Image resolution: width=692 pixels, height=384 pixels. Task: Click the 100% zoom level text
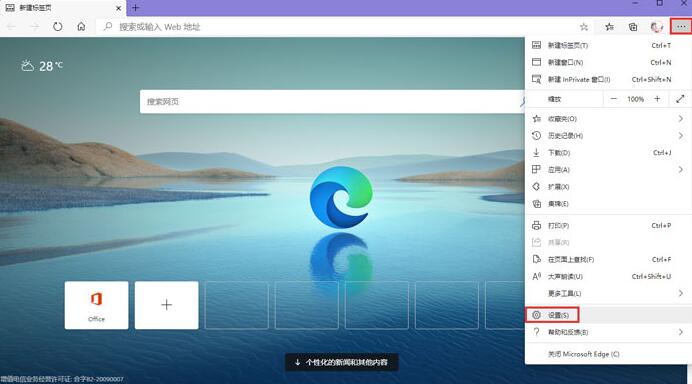pos(636,99)
